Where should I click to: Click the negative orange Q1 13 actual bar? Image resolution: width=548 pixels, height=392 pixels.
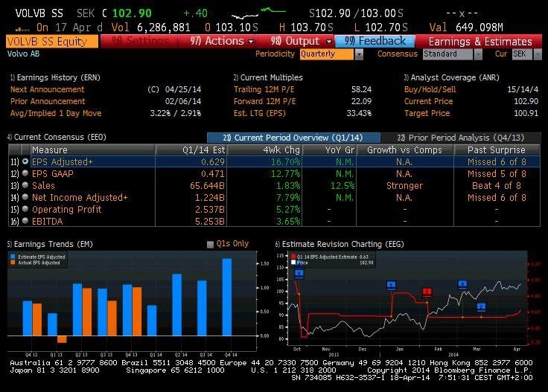62,339
